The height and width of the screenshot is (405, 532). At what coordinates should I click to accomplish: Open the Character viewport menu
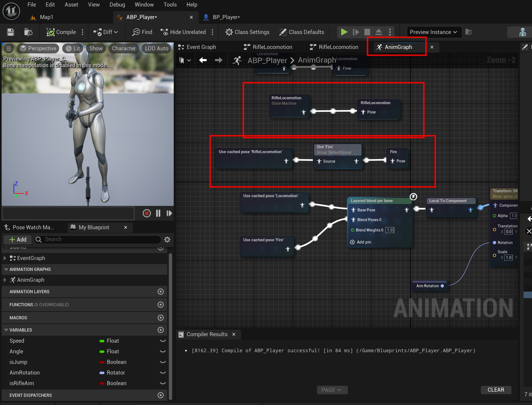pos(124,48)
